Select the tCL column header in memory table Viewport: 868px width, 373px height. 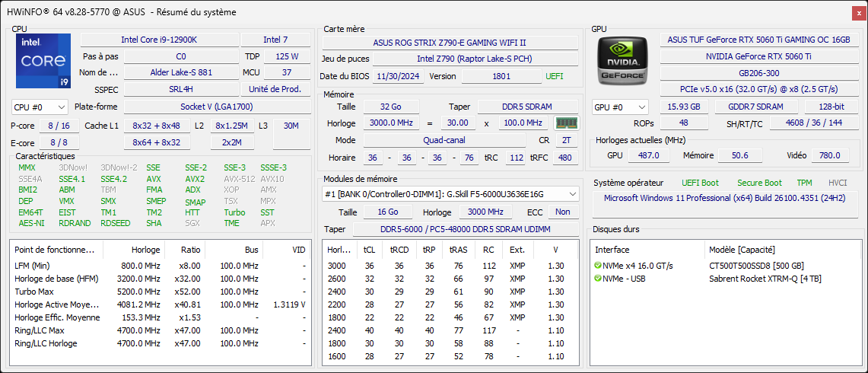(x=369, y=250)
